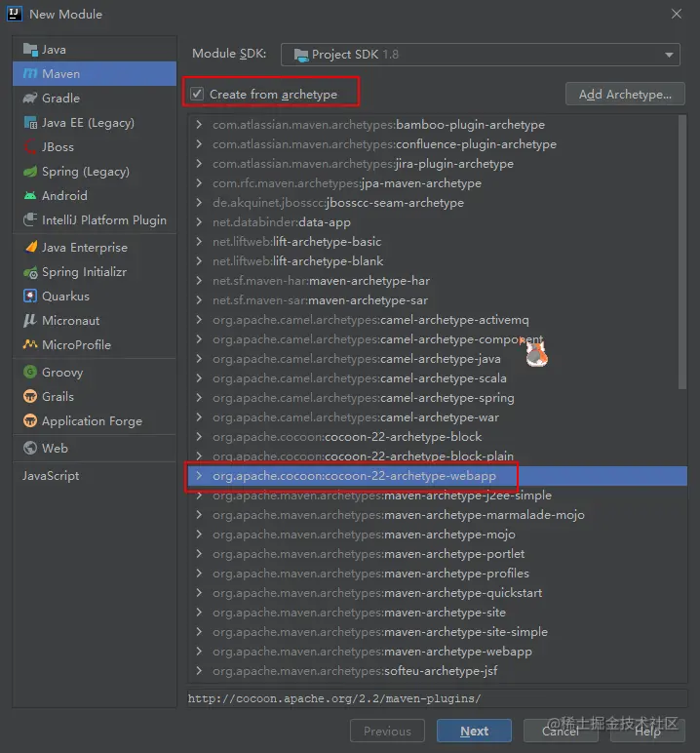Click the Next button
Screen dimensions: 700x753
(x=474, y=731)
